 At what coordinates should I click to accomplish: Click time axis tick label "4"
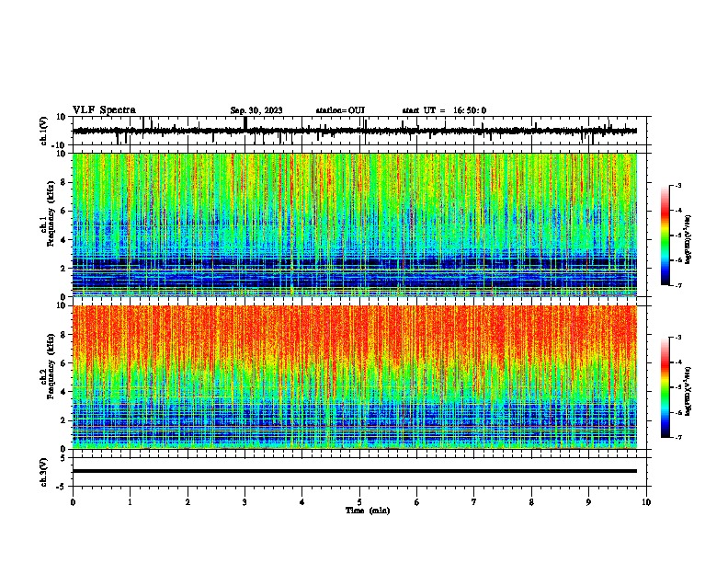coord(302,502)
